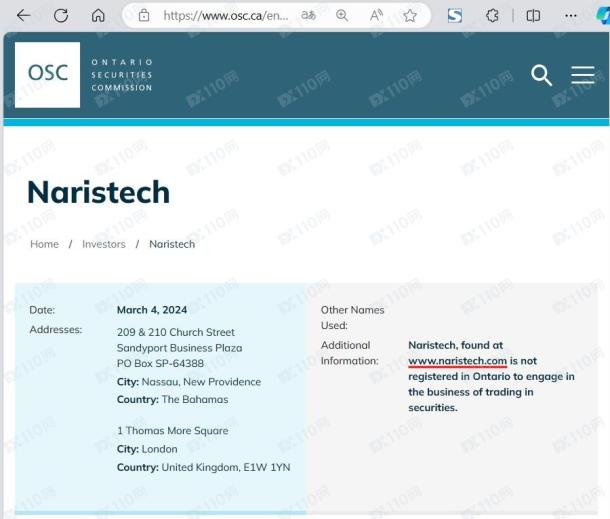Screen dimensions: 610x519
Task: Go to Home breadcrumb link
Action: click(44, 244)
